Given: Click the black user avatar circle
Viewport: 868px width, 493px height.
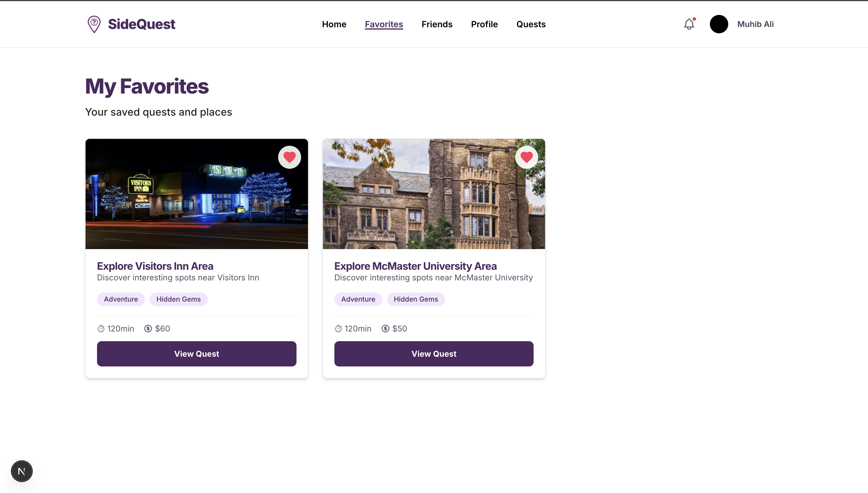Looking at the screenshot, I should [719, 24].
